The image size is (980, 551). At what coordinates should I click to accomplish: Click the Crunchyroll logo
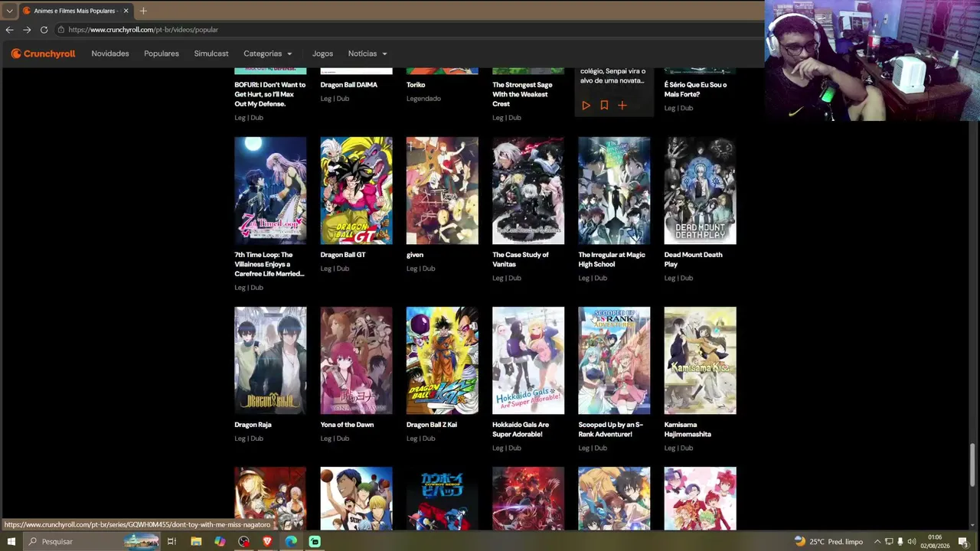(43, 54)
